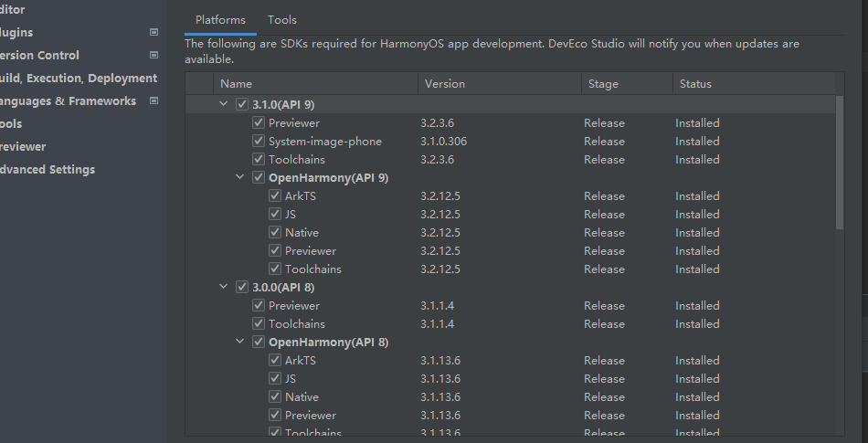This screenshot has width=868, height=443.
Task: Select version 3.1.0.306 cell
Action: pos(443,141)
